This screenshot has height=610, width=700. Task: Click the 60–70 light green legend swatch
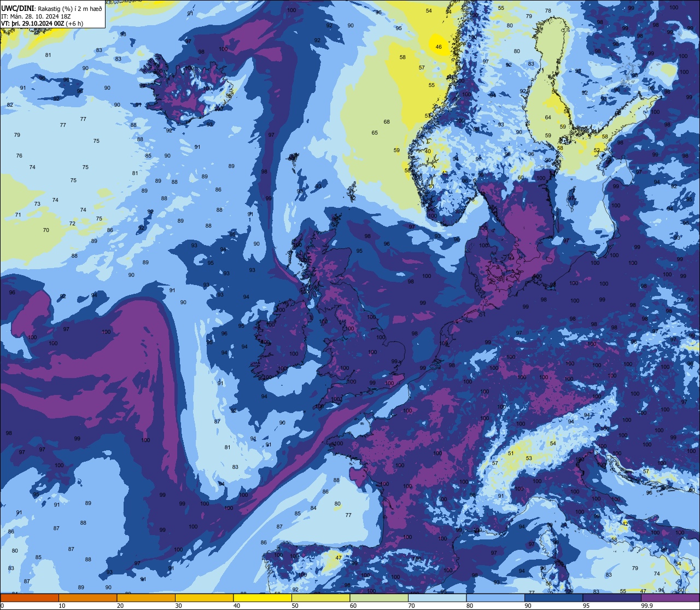coord(379,597)
